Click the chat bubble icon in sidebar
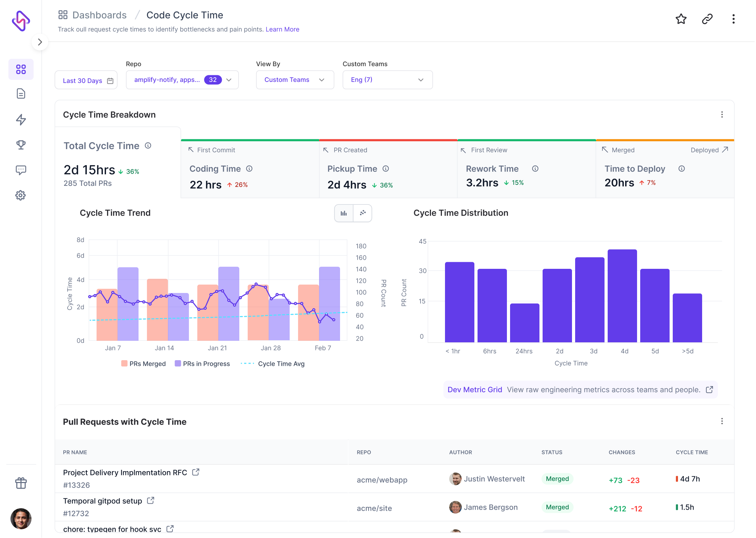 coord(20,170)
